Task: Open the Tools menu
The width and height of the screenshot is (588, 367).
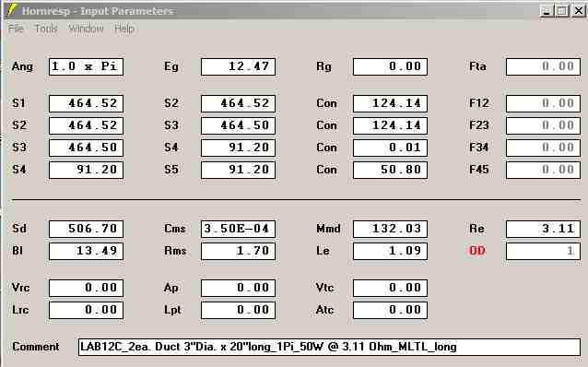Action: 46,29
